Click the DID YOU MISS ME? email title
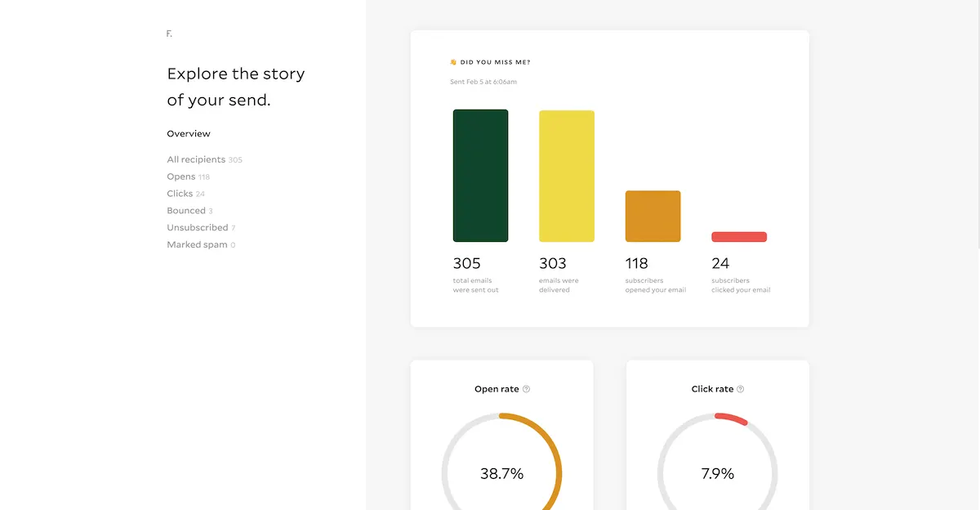980x510 pixels. [x=495, y=62]
